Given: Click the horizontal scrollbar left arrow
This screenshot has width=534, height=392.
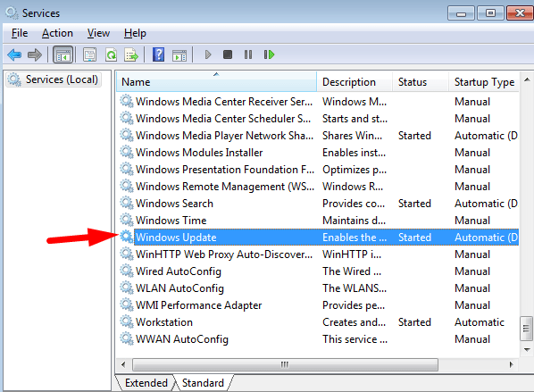Looking at the screenshot, I should pos(123,364).
